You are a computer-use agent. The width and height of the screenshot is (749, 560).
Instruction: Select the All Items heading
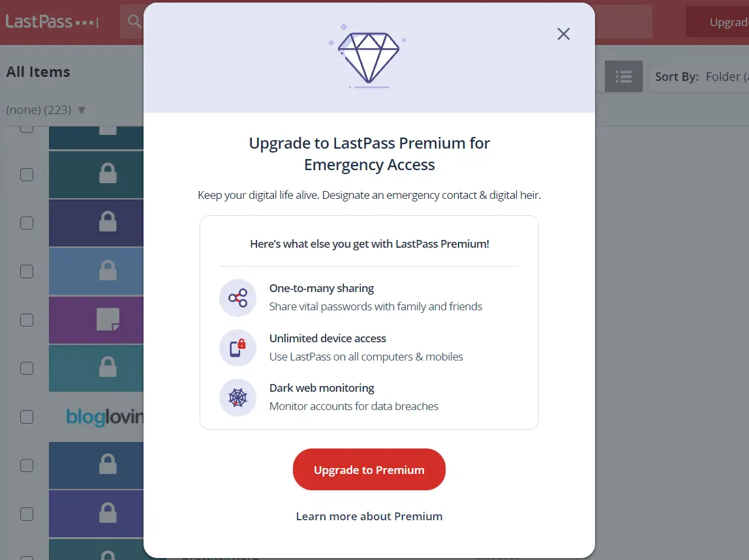pyautogui.click(x=38, y=72)
